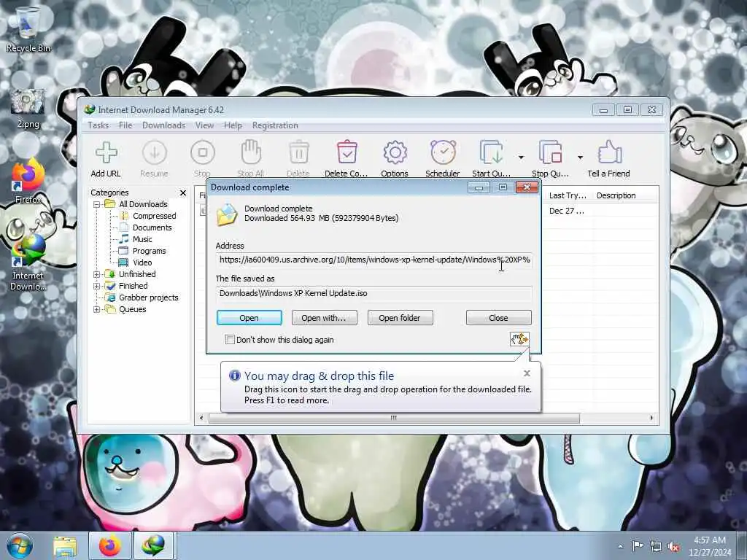
Task: Click the 2.png desktop file icon
Action: 28,109
